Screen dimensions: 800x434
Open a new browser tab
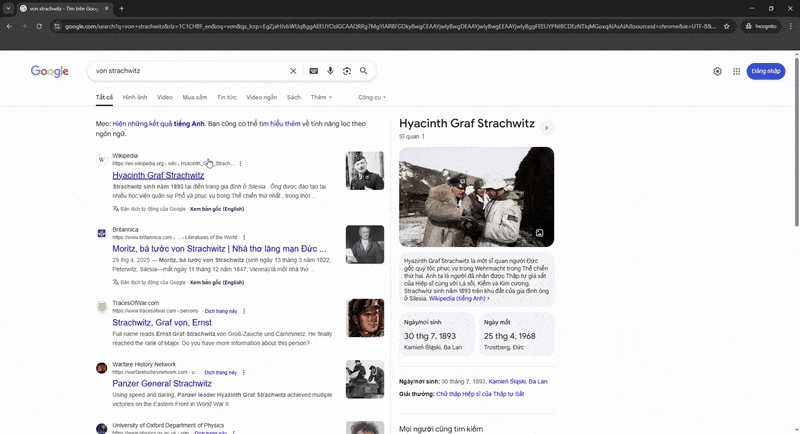(121, 8)
